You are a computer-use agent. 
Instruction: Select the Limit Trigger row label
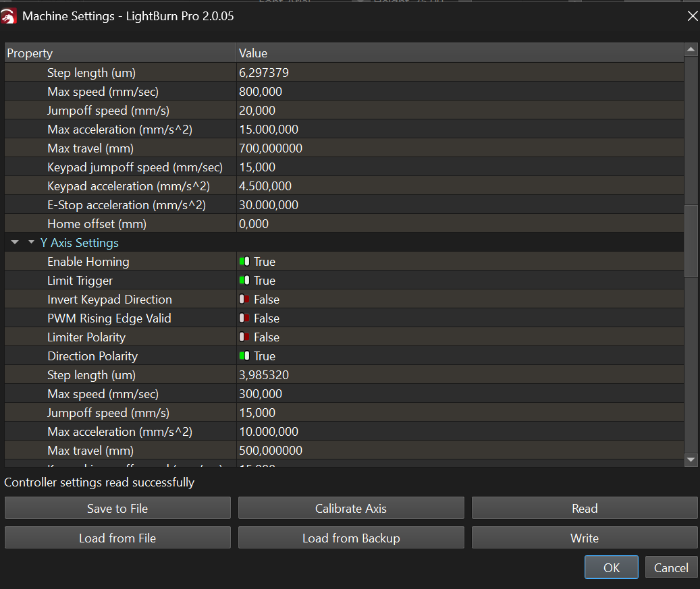click(80, 280)
